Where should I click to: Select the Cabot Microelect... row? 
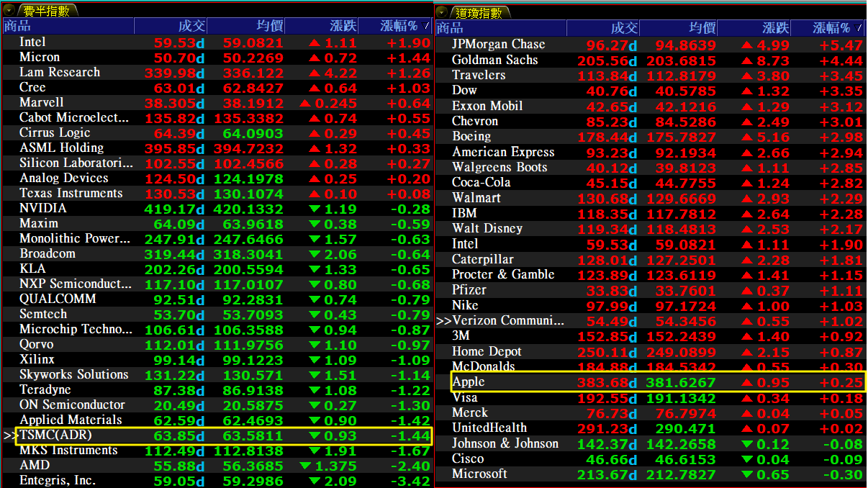coord(217,118)
